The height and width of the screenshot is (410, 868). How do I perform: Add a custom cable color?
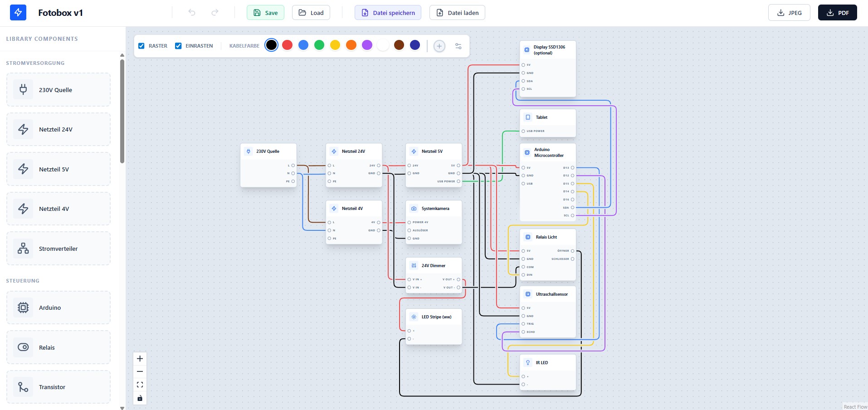tap(439, 46)
